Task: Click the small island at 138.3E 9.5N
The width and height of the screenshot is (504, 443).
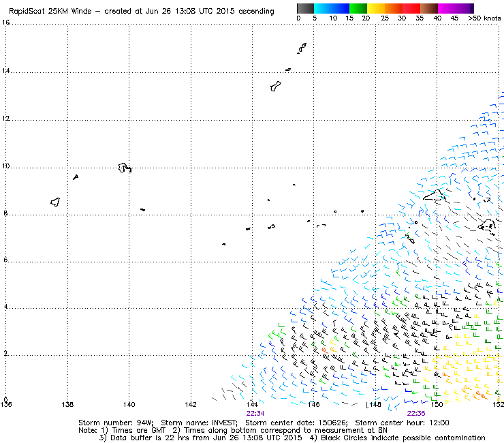Action: (x=76, y=177)
